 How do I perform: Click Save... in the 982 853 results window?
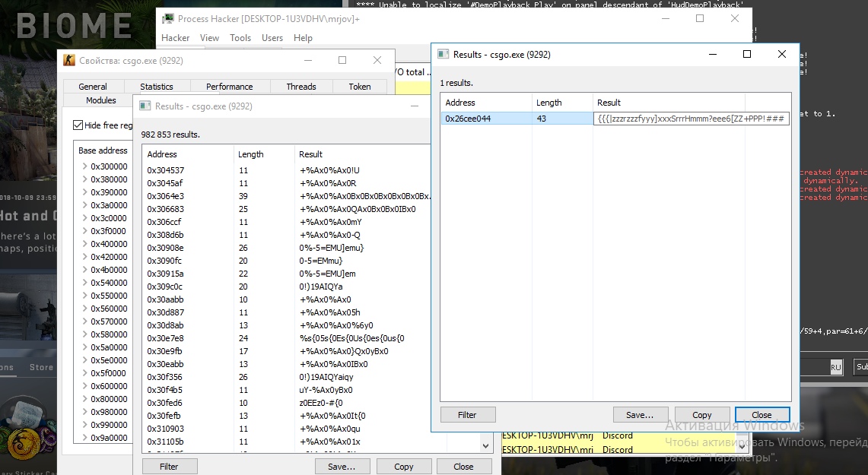pyautogui.click(x=342, y=467)
